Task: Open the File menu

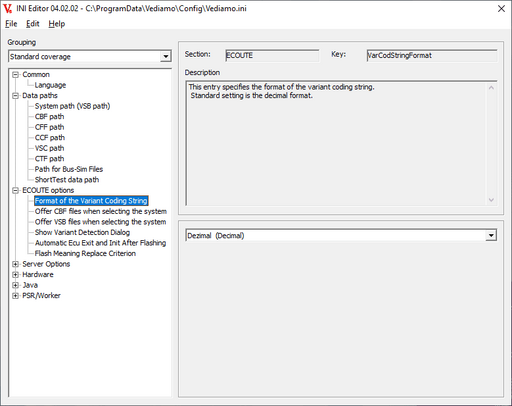Action: tap(11, 24)
